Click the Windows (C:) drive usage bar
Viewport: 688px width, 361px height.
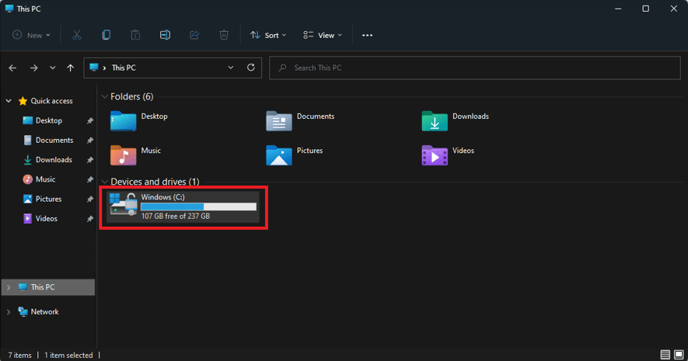pyautogui.click(x=198, y=207)
